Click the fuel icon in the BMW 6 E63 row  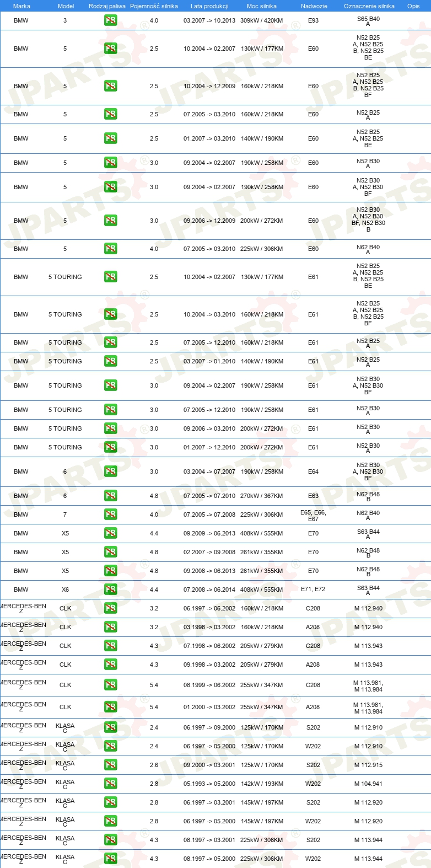(x=111, y=496)
